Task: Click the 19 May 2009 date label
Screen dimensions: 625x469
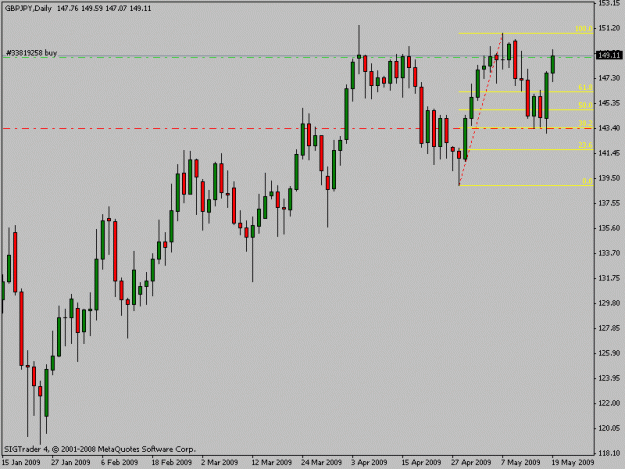Action: (572, 462)
